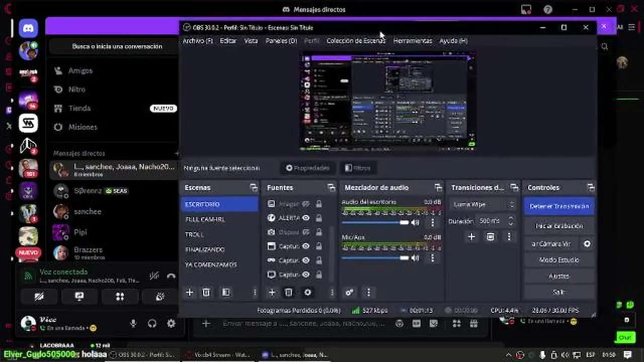This screenshot has width=644, height=362.
Task: Open the audio mixer toolbar three-dot menu
Action: (x=368, y=292)
